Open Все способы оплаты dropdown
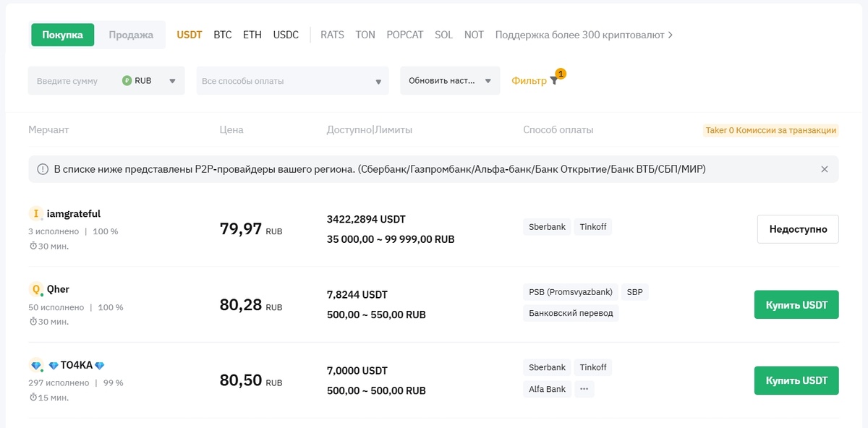 tap(292, 81)
